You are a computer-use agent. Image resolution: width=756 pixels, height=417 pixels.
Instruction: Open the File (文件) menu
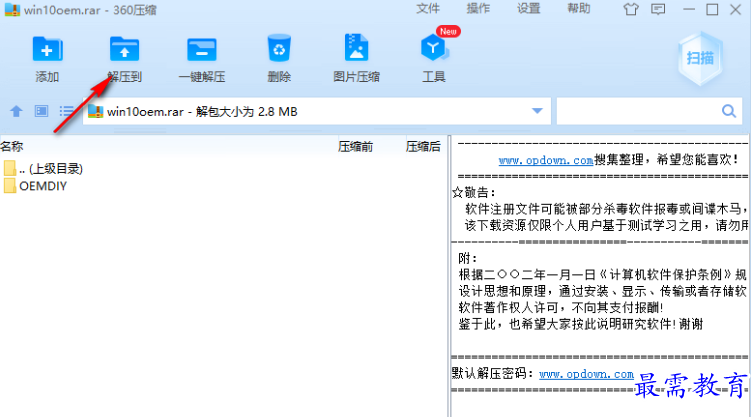(428, 9)
